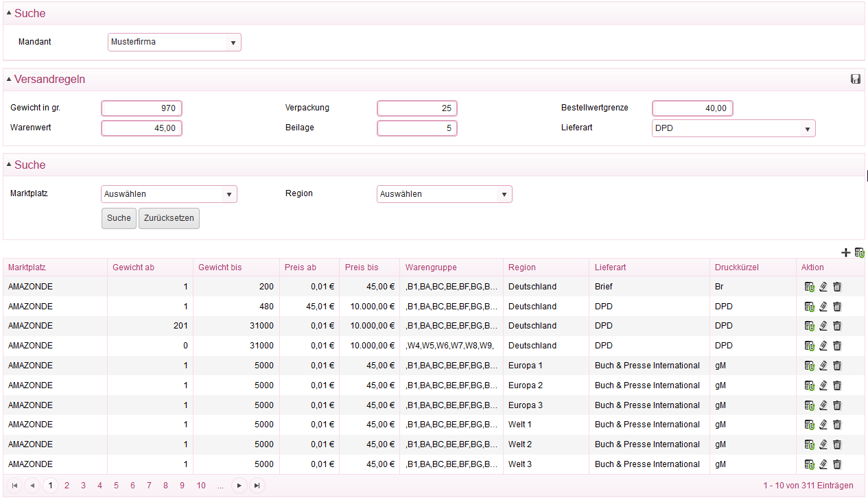Screen dimensions: 868x500
Task: Delete the Welt 3 rule row
Action: click(837, 464)
